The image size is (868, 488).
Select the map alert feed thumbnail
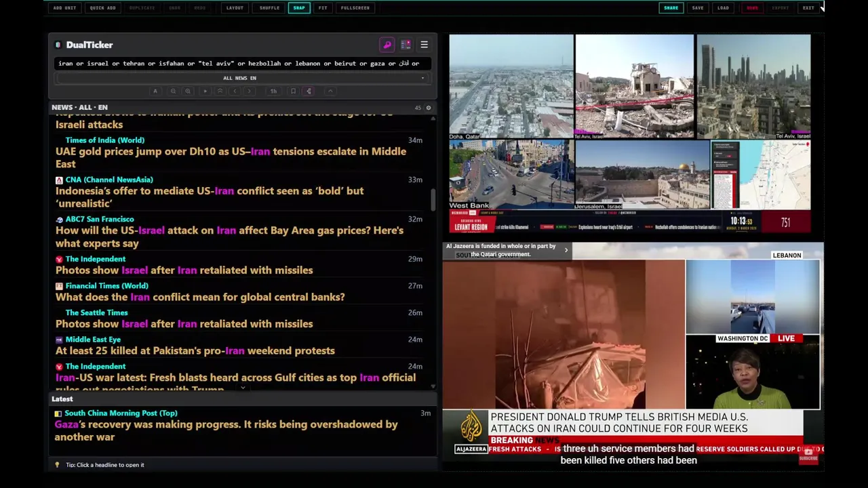[760, 175]
